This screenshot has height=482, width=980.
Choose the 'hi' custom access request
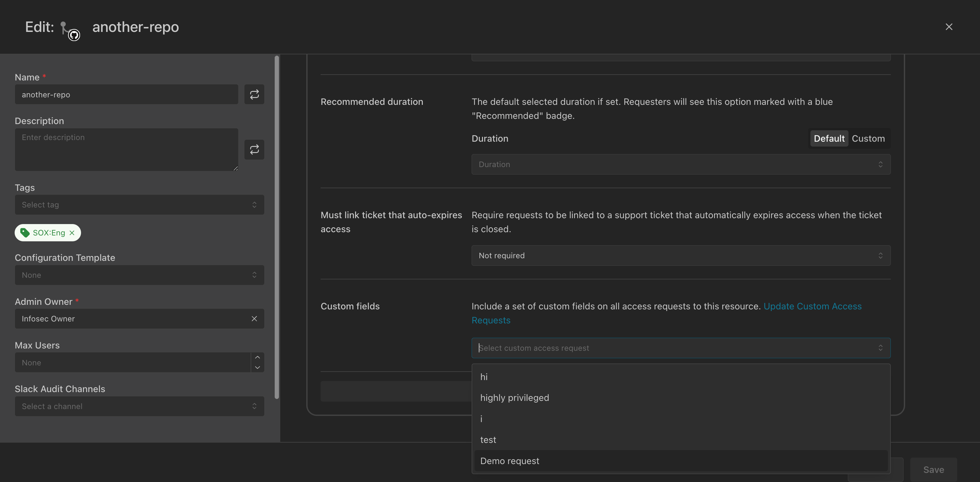pos(681,376)
